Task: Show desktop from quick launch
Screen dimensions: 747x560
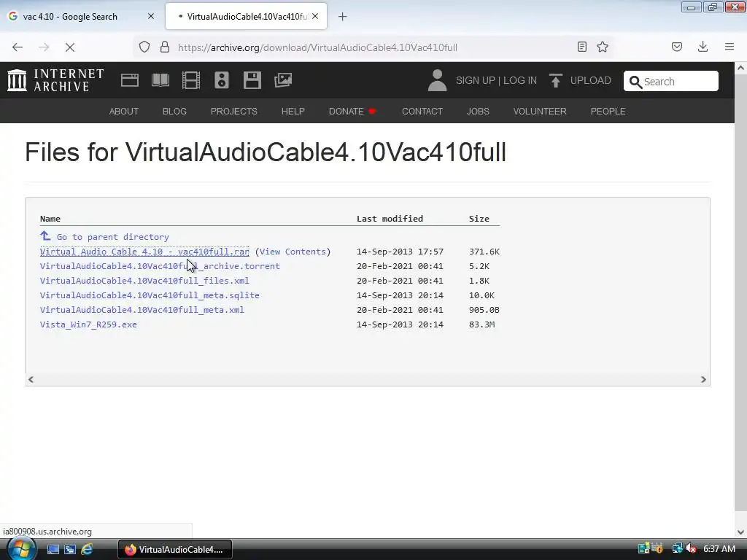Action: click(x=53, y=549)
